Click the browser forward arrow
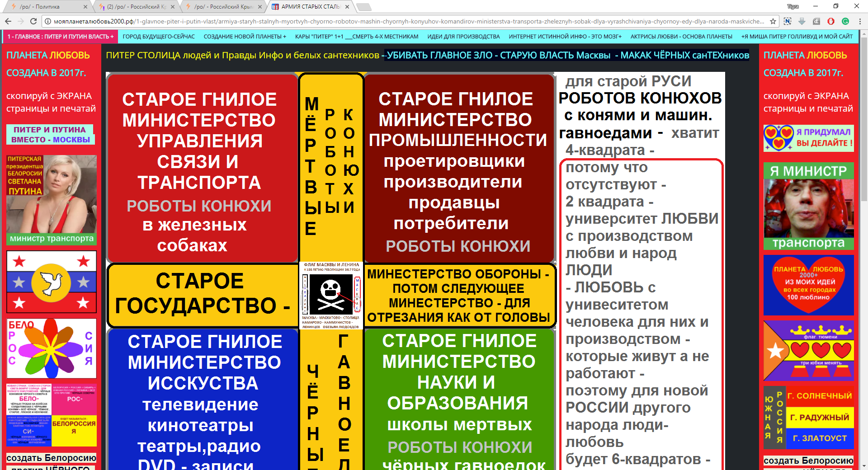Screen dimensions: 868x470 (21, 21)
